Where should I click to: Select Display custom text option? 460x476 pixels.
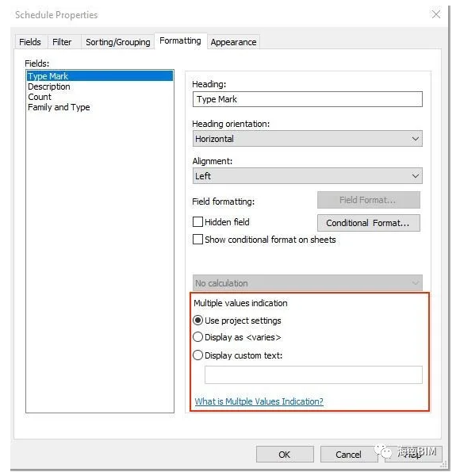point(197,355)
